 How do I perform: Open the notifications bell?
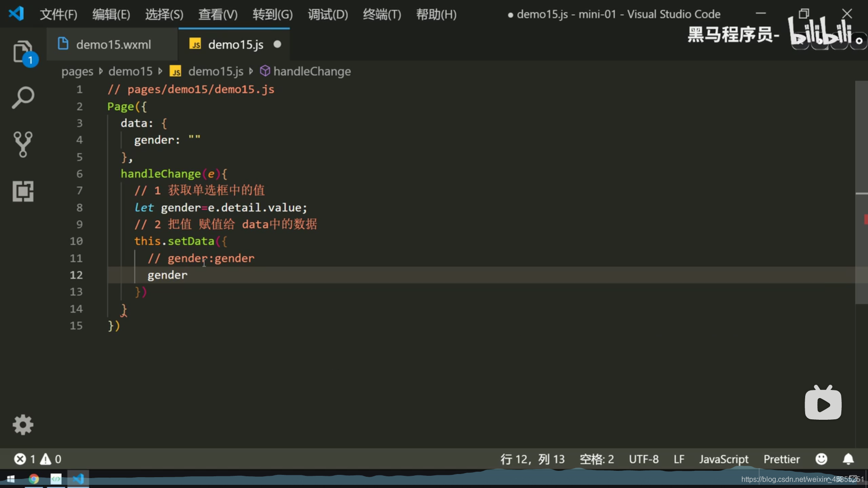pyautogui.click(x=849, y=459)
